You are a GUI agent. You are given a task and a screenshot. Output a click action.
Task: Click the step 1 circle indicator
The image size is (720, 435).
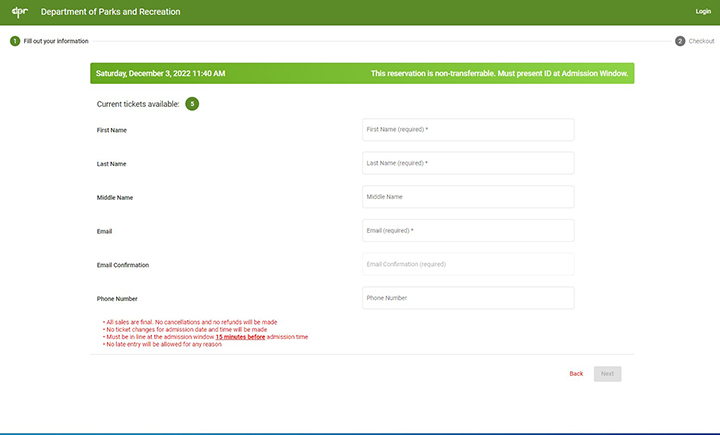pos(15,41)
